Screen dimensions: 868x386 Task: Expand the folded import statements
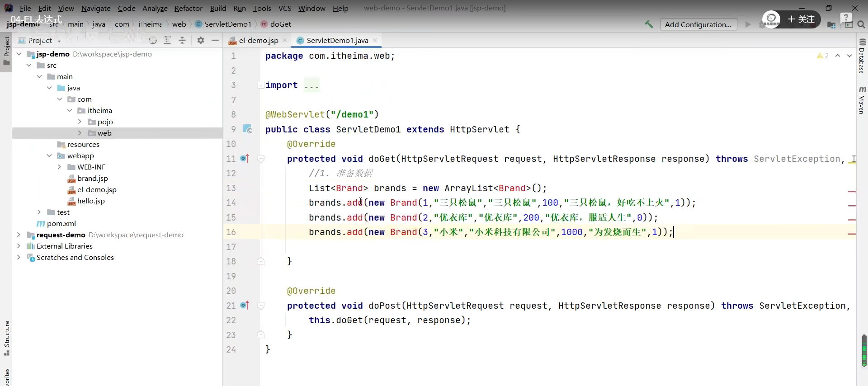coord(261,85)
